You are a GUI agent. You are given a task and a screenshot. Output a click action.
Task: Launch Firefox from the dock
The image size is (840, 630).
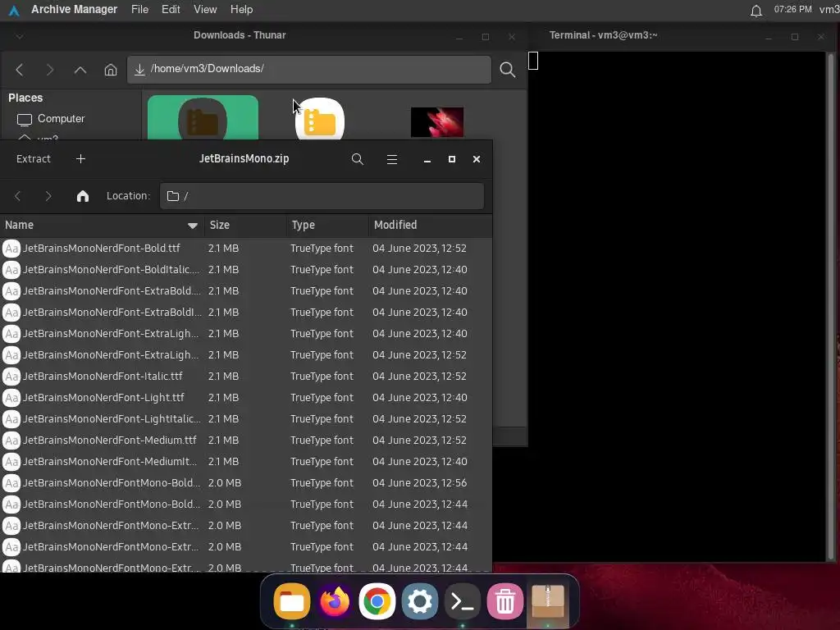pyautogui.click(x=335, y=601)
